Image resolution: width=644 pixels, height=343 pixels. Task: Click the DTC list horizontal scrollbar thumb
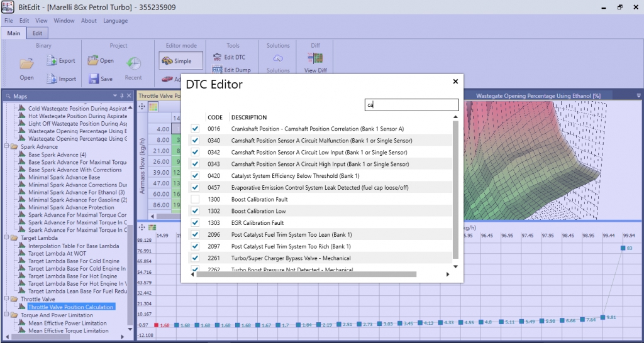[306, 274]
